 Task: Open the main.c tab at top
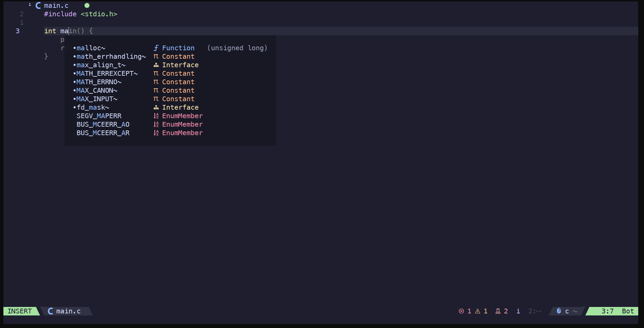tap(56, 5)
